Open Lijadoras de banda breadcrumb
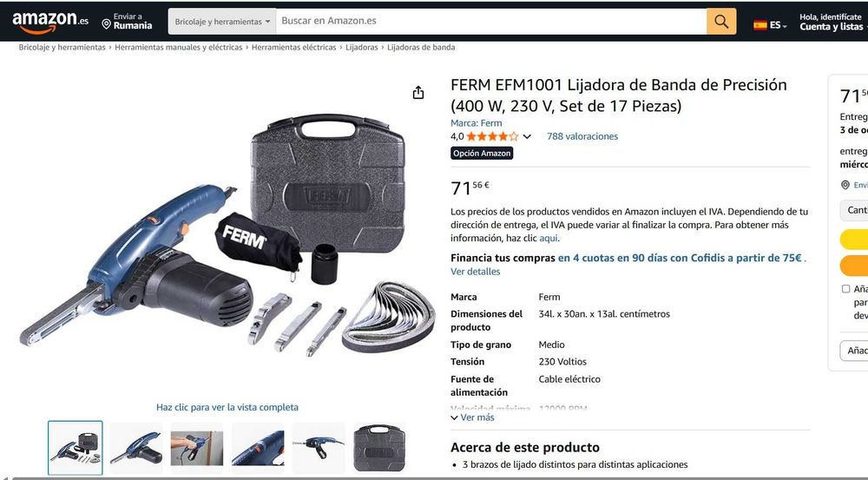This screenshot has width=868, height=480. [x=421, y=48]
